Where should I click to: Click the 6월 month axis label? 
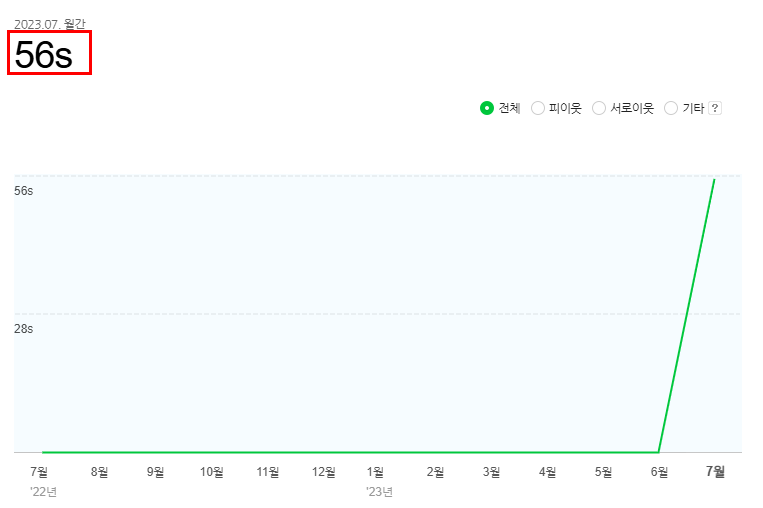(x=659, y=472)
